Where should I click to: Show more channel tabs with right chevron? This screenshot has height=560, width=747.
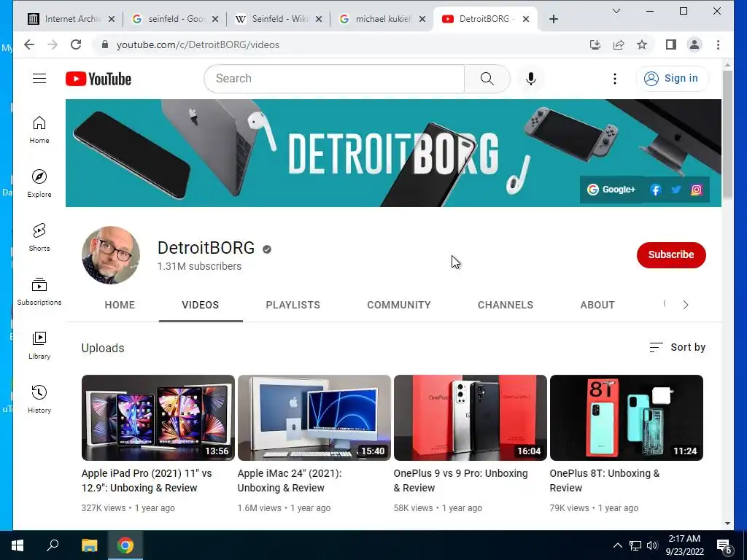(686, 305)
